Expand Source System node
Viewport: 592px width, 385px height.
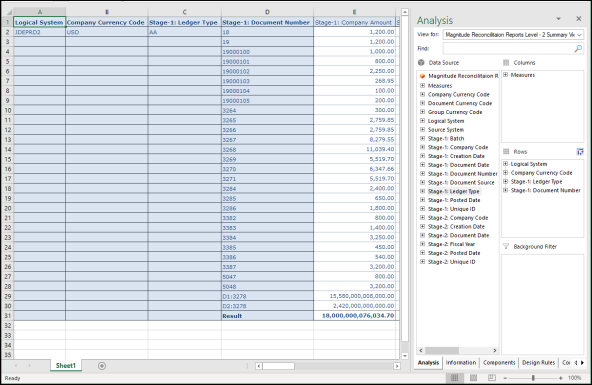click(422, 129)
